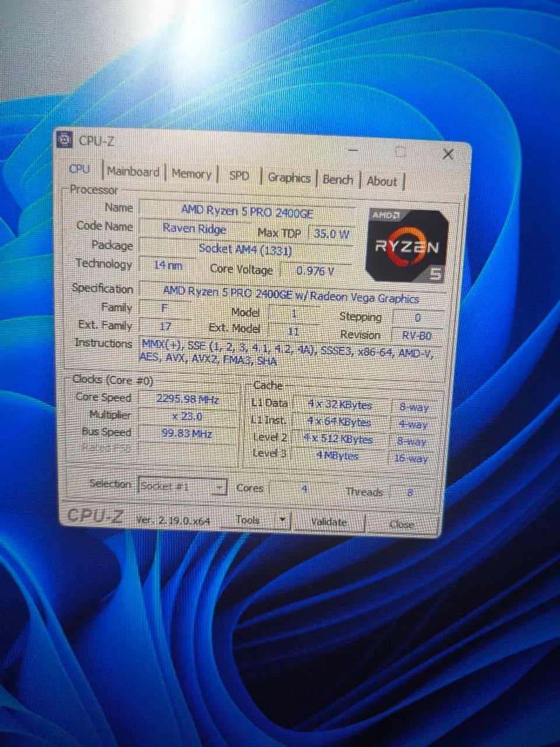
Task: Click the Core Speed value 2295.98 MHz
Action: (x=187, y=399)
